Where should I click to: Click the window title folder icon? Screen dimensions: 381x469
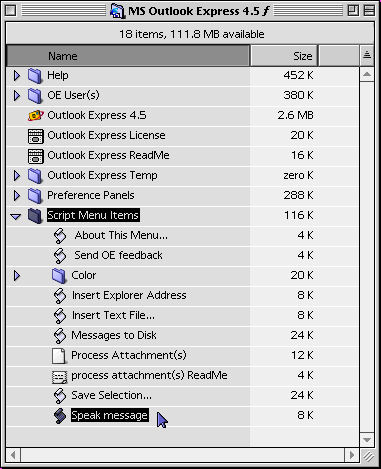(117, 11)
